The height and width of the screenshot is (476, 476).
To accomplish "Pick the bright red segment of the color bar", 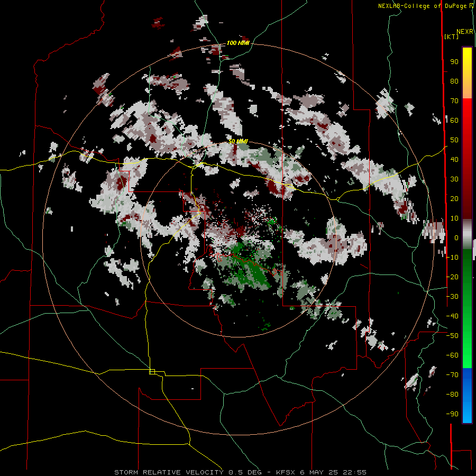I will pos(467,111).
